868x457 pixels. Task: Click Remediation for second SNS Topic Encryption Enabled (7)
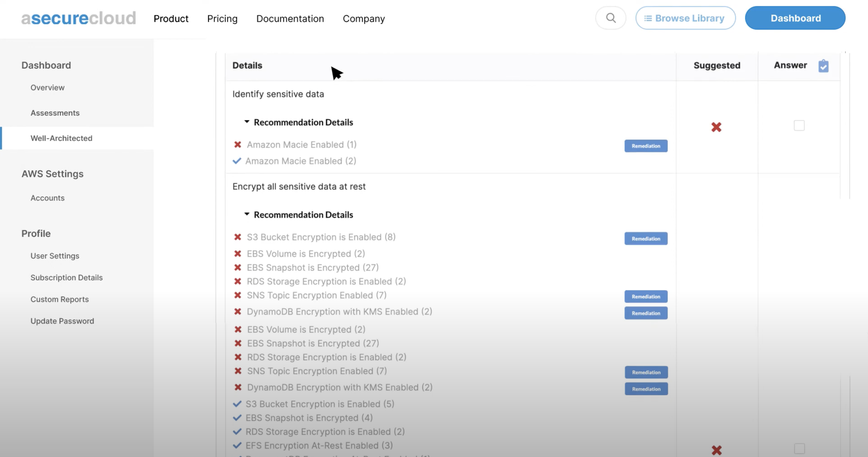646,372
